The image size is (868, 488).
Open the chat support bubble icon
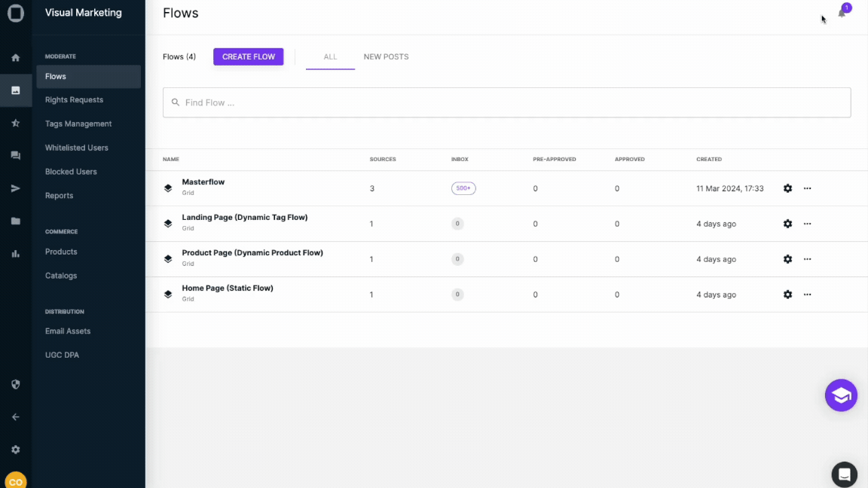[x=844, y=474]
